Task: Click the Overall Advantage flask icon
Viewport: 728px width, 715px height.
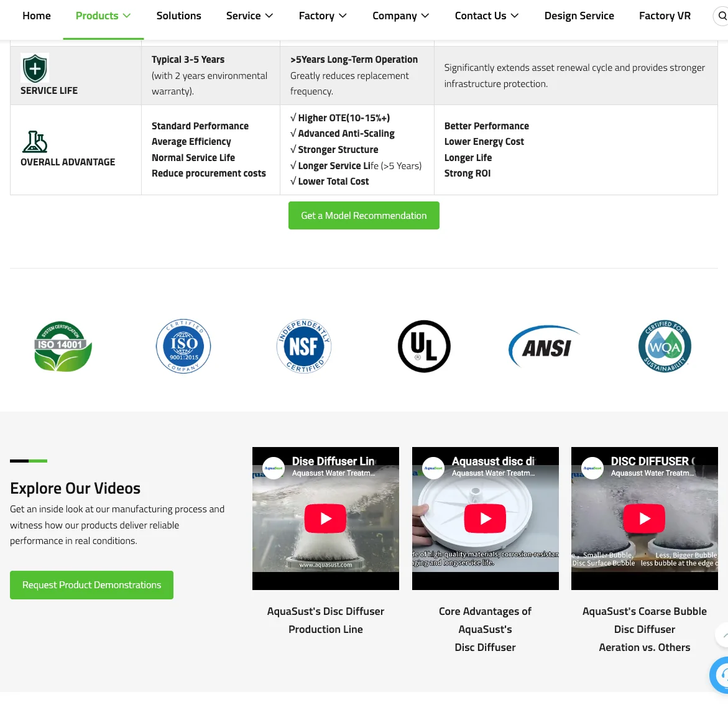Action: (35, 142)
